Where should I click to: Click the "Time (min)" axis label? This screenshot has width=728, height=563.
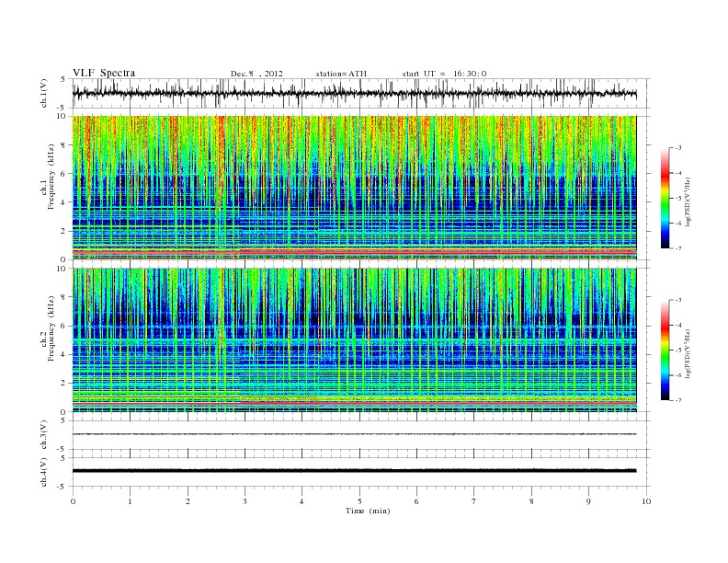coord(368,511)
